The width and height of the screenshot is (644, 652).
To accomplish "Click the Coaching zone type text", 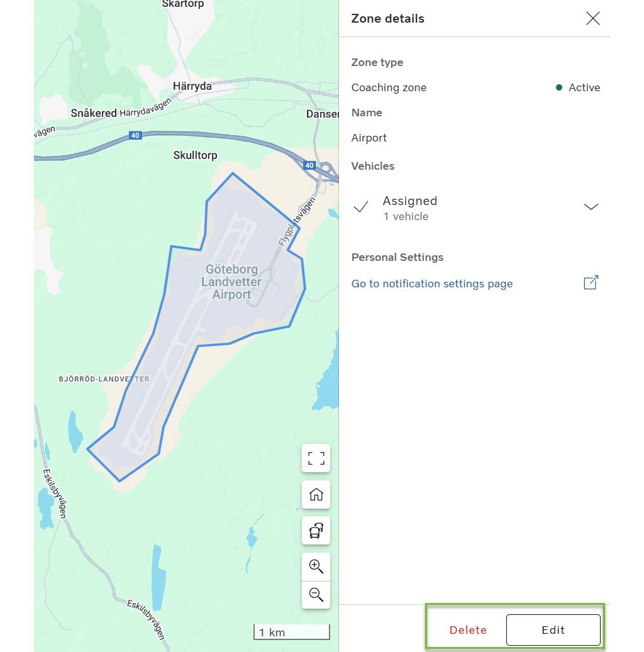I will tap(389, 87).
